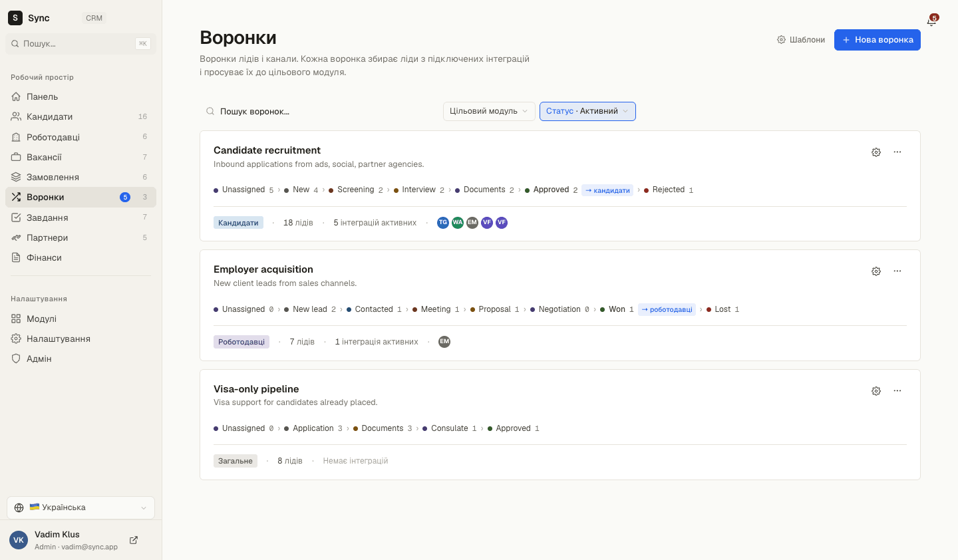Click the TG integration avatar
958x560 pixels.
click(x=443, y=223)
